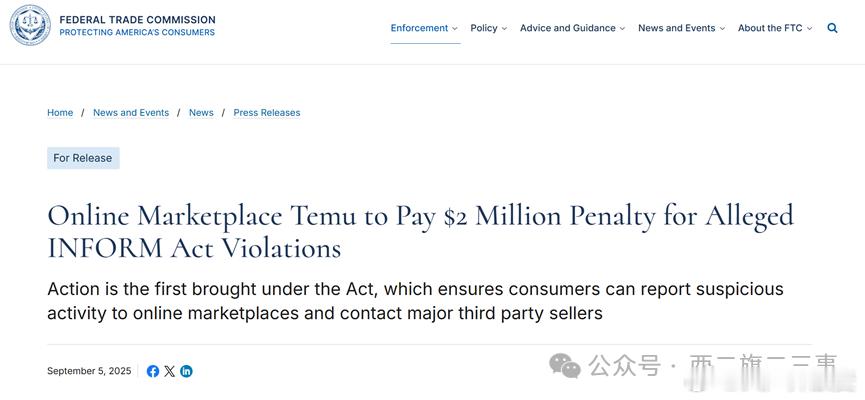Open the Policy navigation item
The height and width of the screenshot is (400, 865).
coord(484,28)
